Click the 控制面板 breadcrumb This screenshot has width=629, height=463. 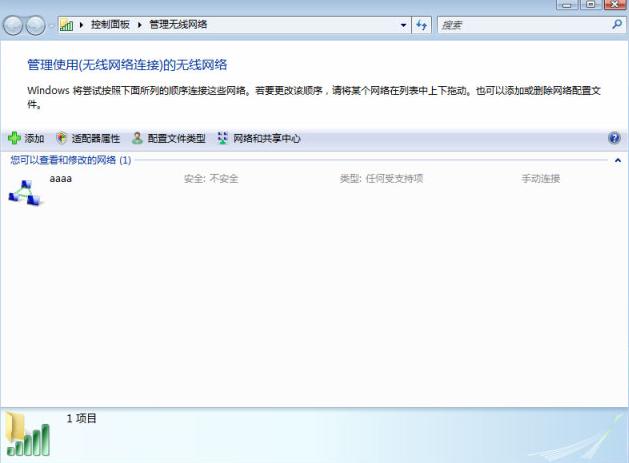pyautogui.click(x=110, y=25)
